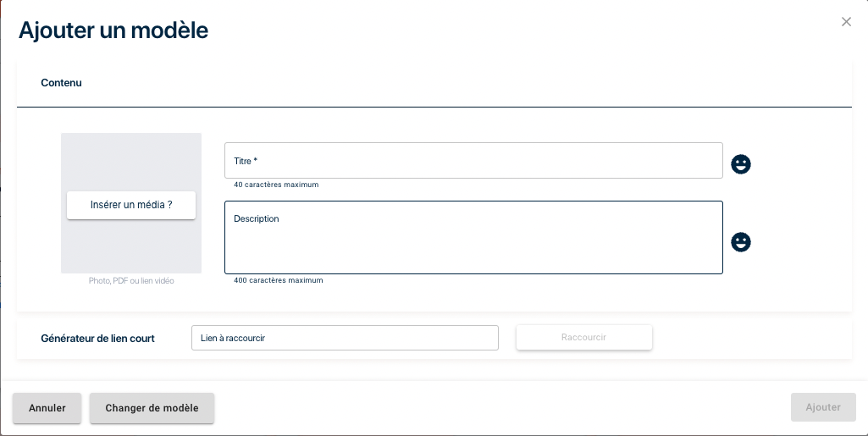Click Changer de modèle button
Image resolution: width=868 pixels, height=436 pixels.
click(x=152, y=408)
